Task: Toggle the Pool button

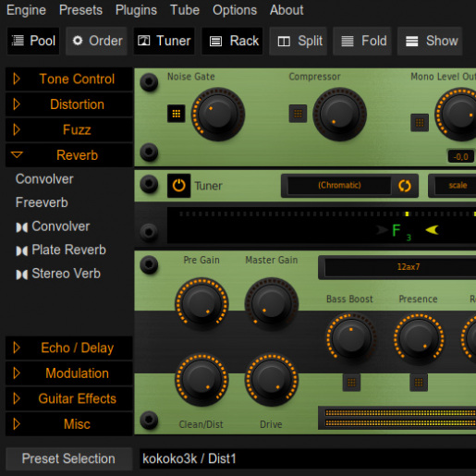Action: (33, 41)
